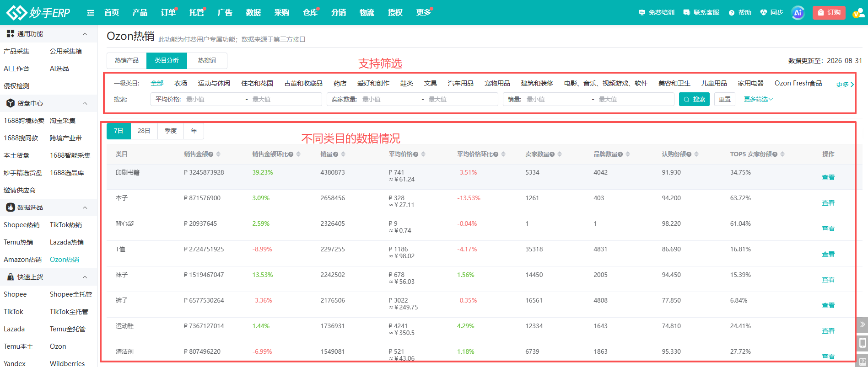Show 更多 first-level categories
The width and height of the screenshot is (868, 367).
point(845,84)
